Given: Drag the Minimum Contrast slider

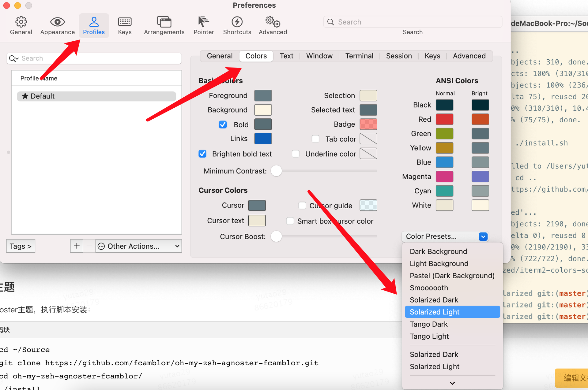Looking at the screenshot, I should (276, 171).
